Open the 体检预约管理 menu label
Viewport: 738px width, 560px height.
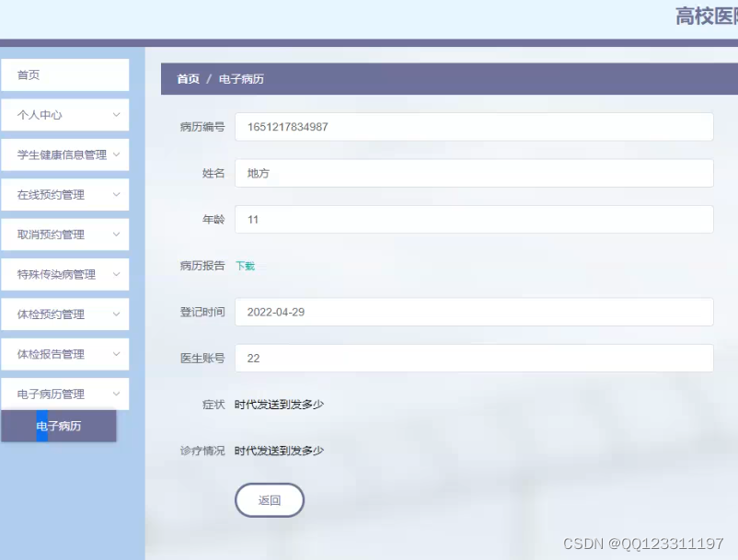click(51, 314)
